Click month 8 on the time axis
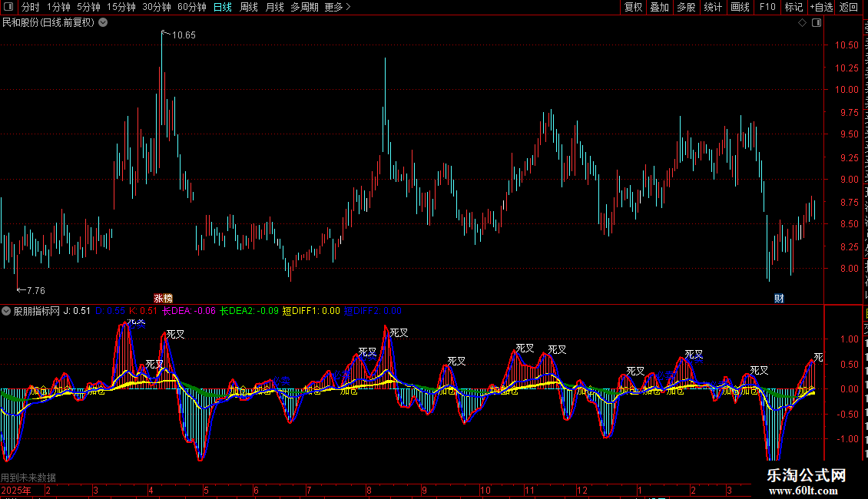Image resolution: width=868 pixels, height=499 pixels. [369, 490]
